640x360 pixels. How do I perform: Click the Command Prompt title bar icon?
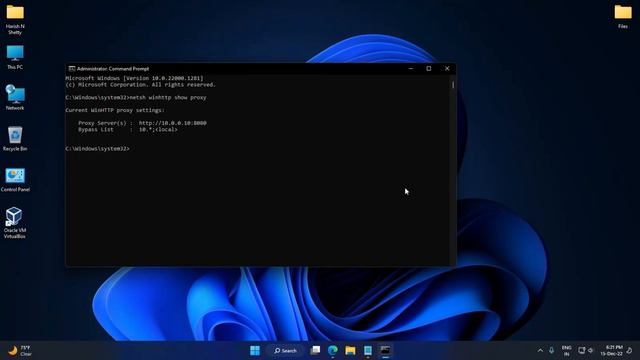[72, 69]
